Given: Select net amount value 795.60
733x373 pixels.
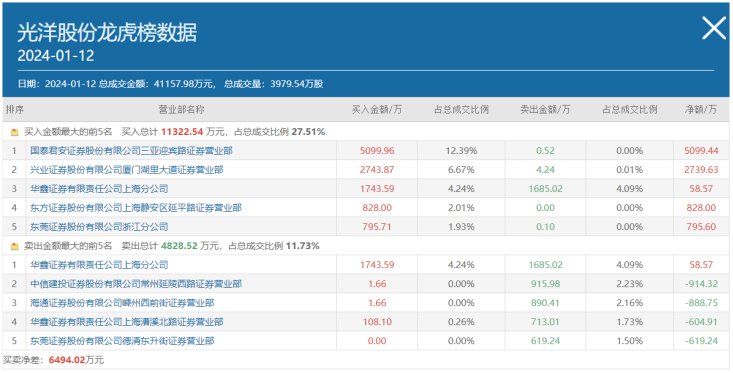Looking at the screenshot, I should tap(701, 227).
